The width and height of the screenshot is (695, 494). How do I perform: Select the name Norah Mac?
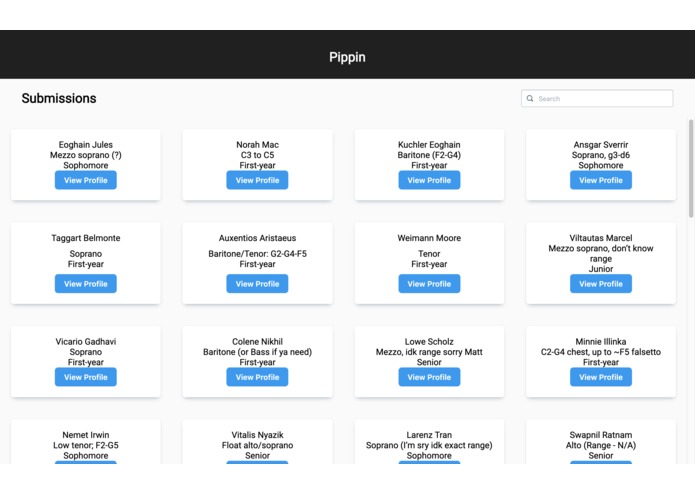257,145
